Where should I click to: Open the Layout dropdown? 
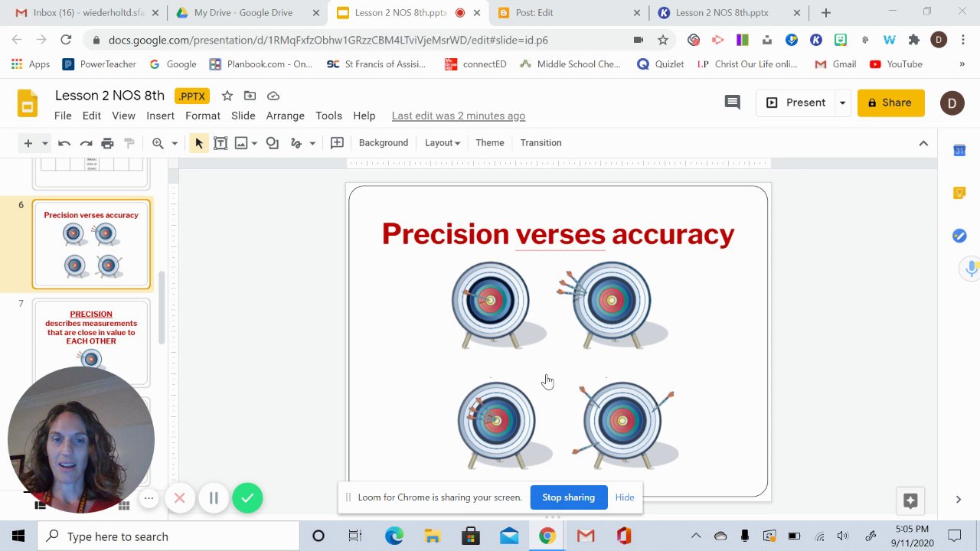(443, 143)
